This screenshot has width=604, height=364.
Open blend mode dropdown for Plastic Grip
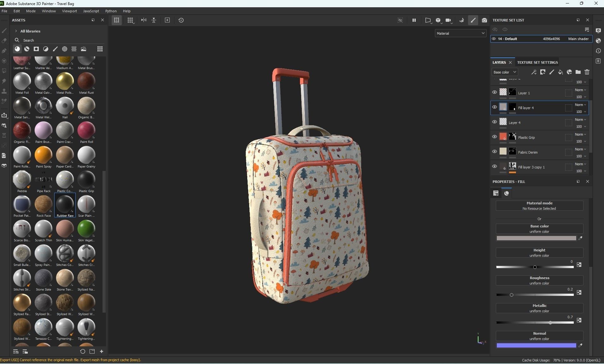coord(580,134)
